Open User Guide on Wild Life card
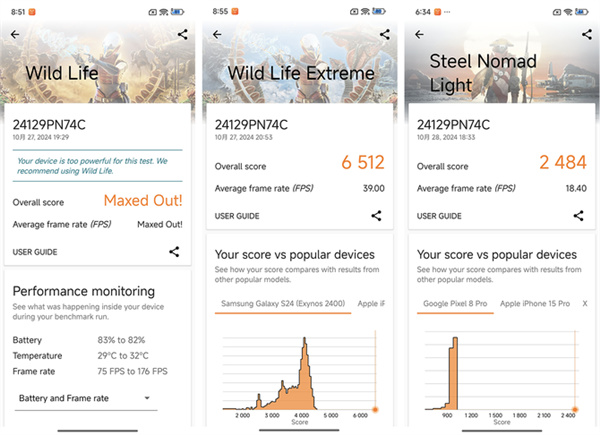600x435 pixels. (x=35, y=252)
